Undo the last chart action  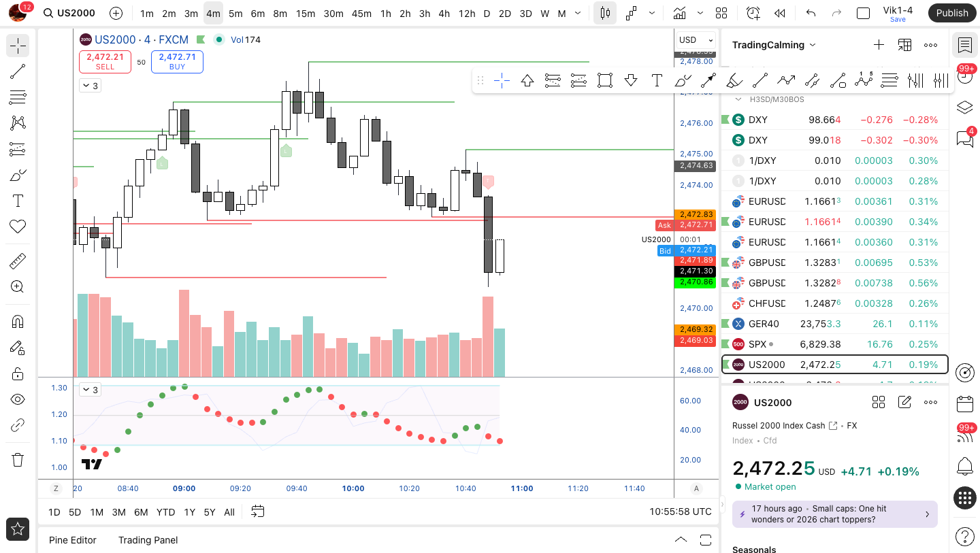(811, 13)
